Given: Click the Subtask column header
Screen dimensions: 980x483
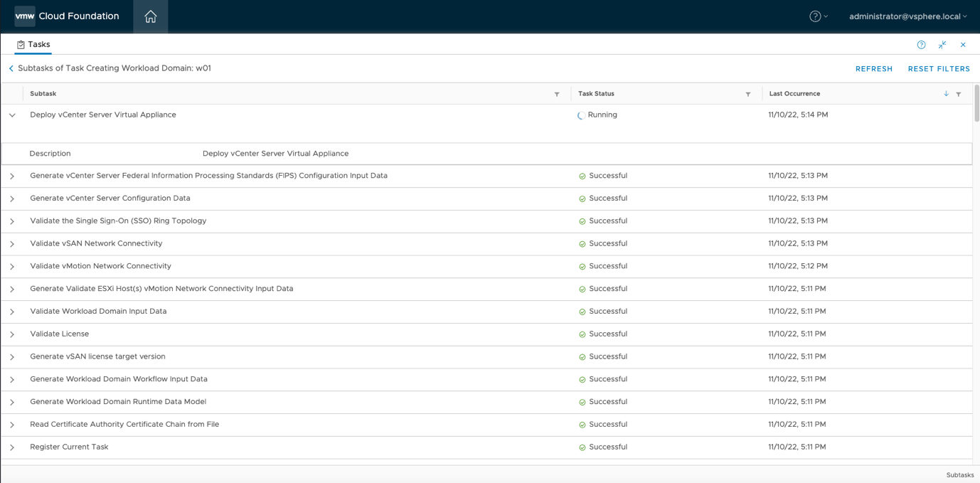Looking at the screenshot, I should [x=43, y=94].
